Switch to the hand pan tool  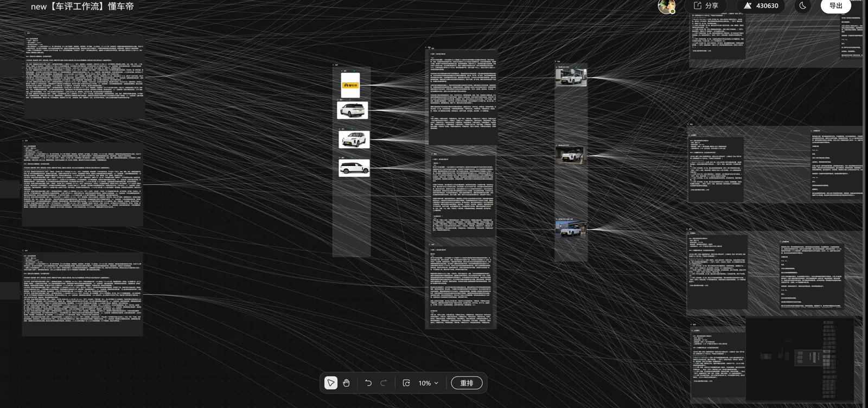point(346,383)
